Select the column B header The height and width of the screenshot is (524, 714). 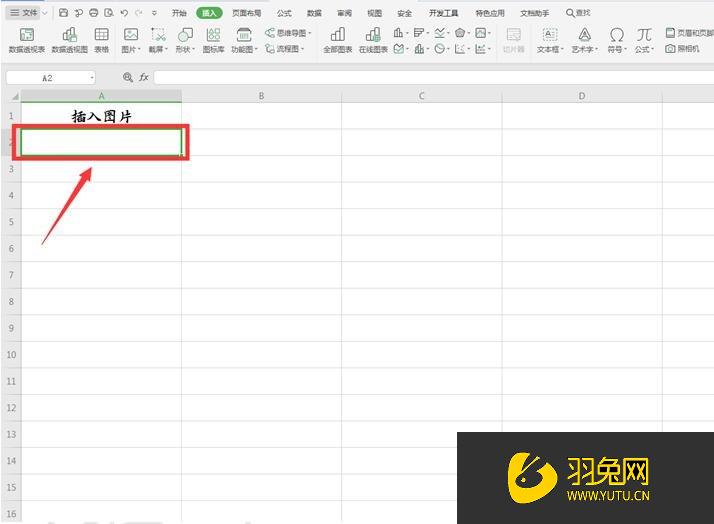click(261, 96)
